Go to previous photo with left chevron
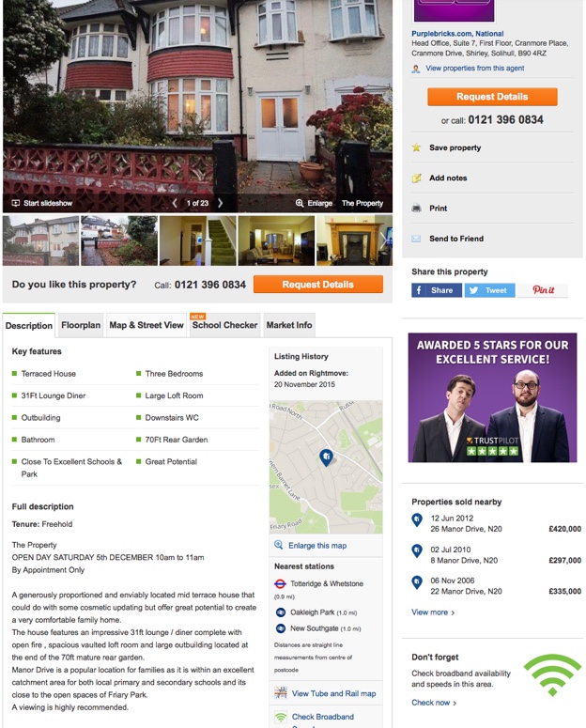This screenshot has width=586, height=728. (x=175, y=203)
